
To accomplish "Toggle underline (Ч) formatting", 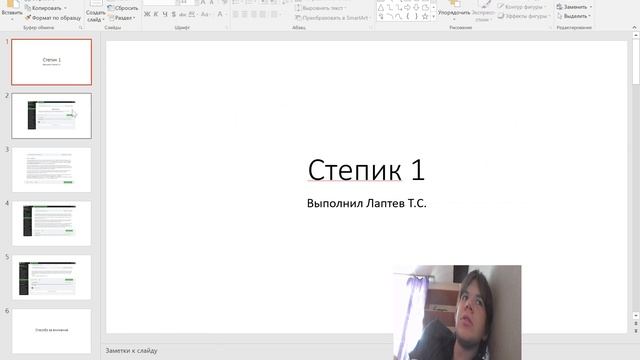I will tap(165, 14).
